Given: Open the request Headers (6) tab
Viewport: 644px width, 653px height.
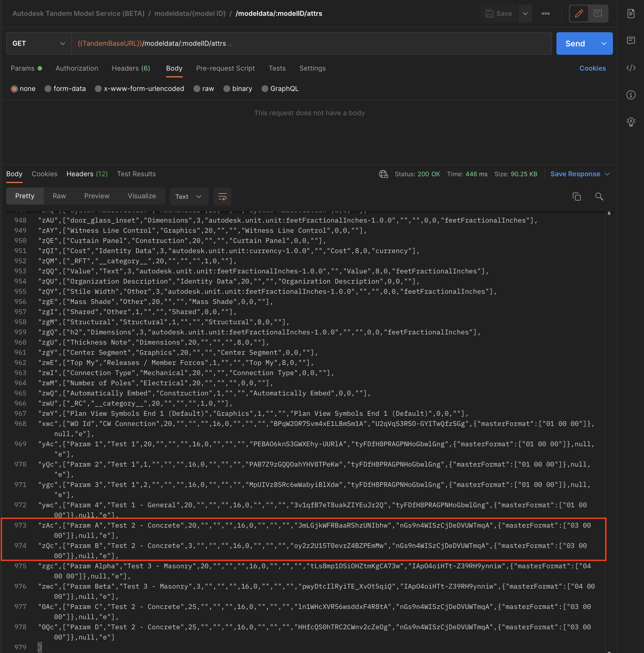Looking at the screenshot, I should [x=131, y=68].
